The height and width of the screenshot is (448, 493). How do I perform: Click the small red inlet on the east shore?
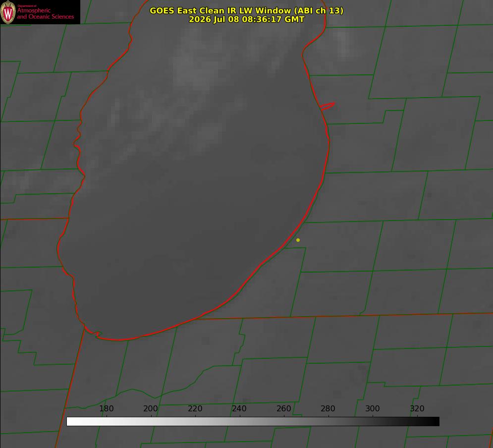(328, 106)
